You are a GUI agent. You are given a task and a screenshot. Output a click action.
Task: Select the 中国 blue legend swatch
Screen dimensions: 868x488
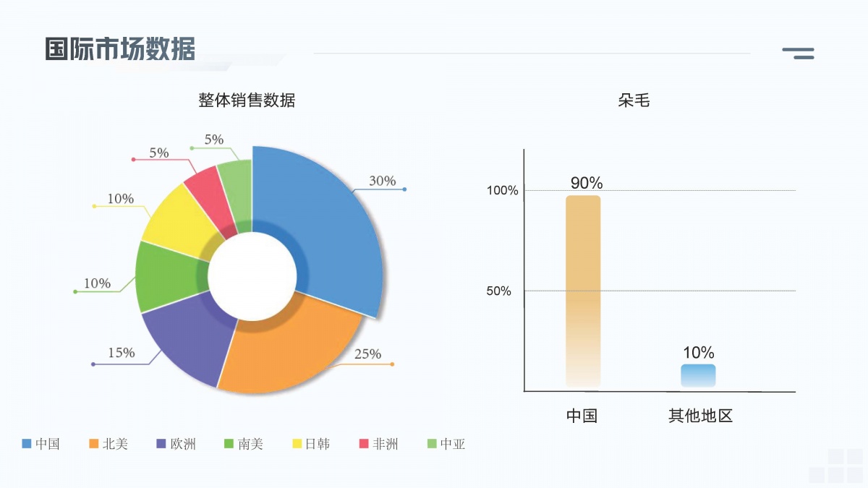[x=27, y=444]
